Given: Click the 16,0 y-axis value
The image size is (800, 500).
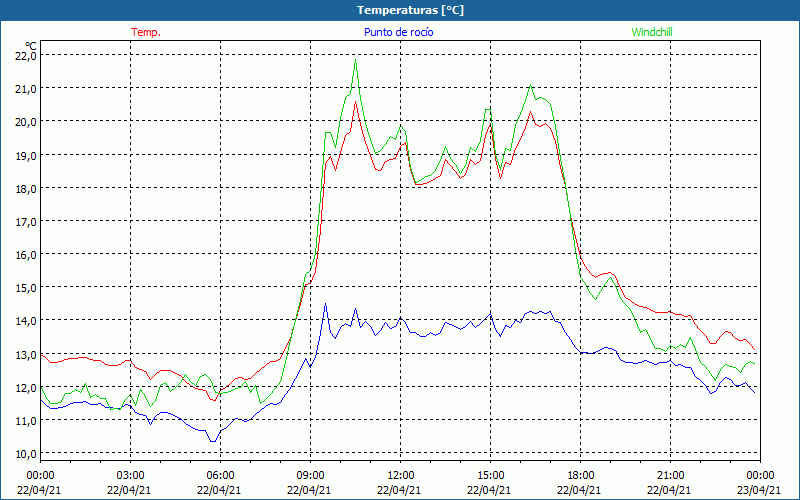Looking at the screenshot, I should (26, 254).
